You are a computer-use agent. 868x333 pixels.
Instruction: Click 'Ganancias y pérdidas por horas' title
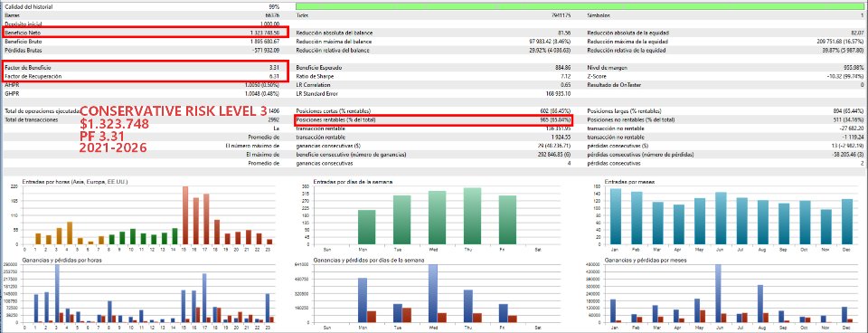pyautogui.click(x=62, y=260)
